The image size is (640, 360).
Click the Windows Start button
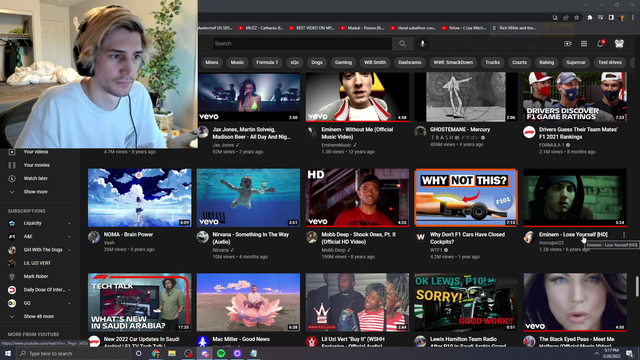(x=8, y=353)
